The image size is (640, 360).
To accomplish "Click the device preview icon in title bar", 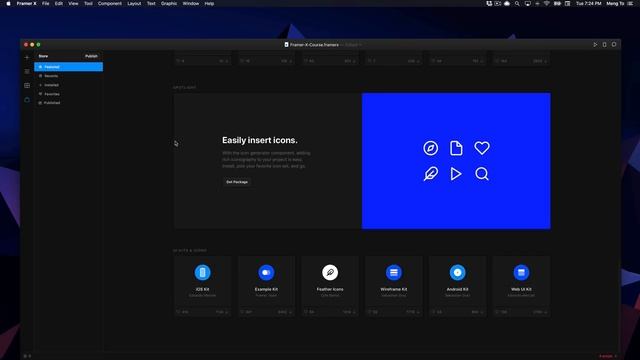I will coord(604,44).
